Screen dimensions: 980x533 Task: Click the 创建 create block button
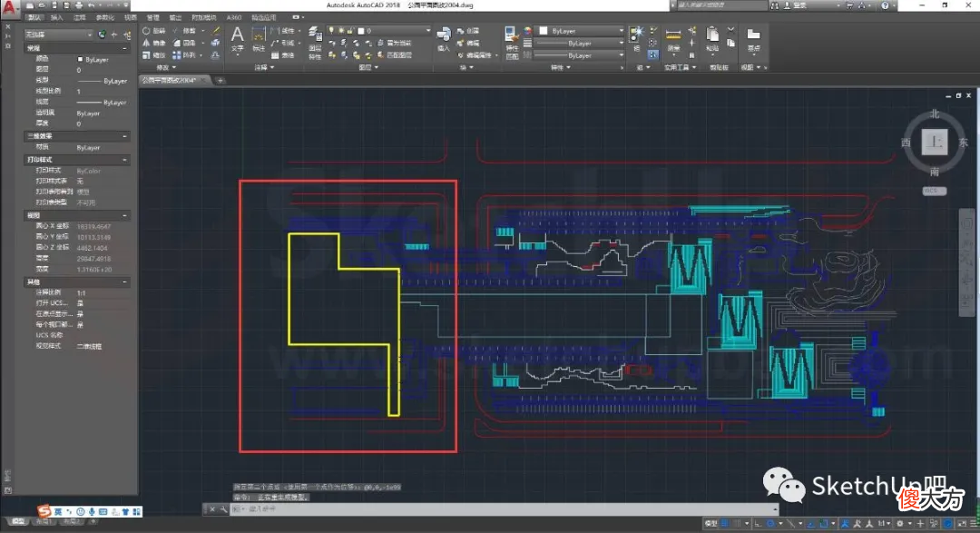point(467,30)
